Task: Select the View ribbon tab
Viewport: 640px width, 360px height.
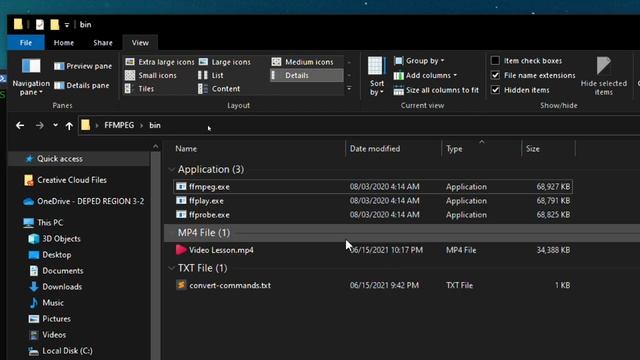Action: pyautogui.click(x=140, y=42)
